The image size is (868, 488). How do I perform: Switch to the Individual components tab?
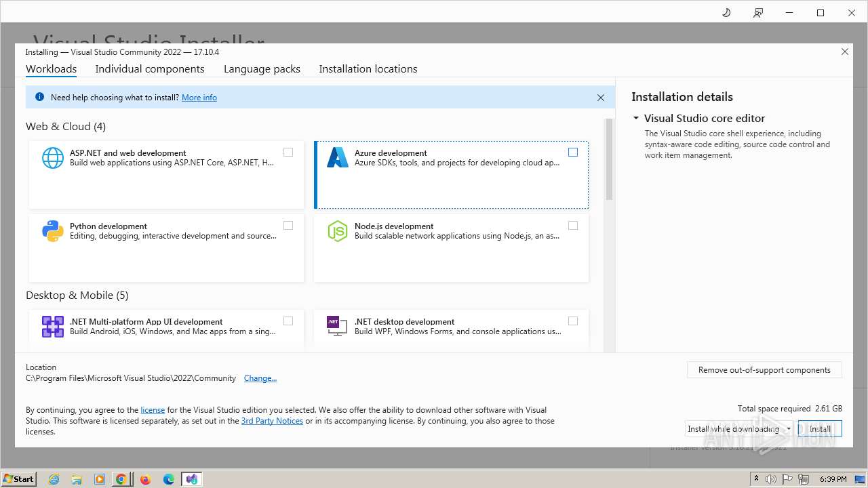click(150, 69)
